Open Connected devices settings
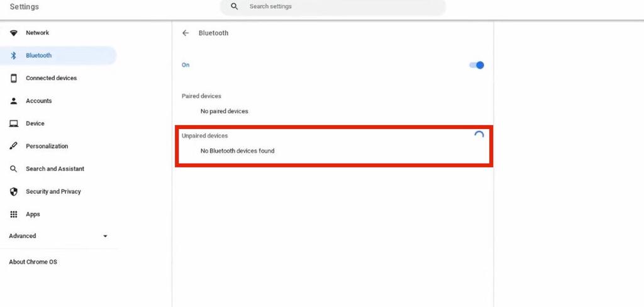 tap(52, 78)
